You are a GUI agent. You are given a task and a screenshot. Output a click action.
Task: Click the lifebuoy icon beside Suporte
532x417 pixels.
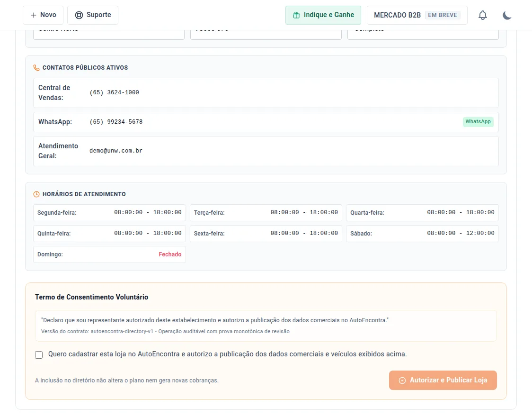(79, 15)
